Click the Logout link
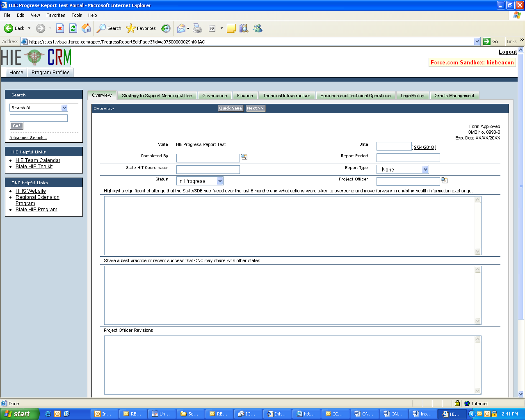This screenshot has height=420, width=525. [x=508, y=52]
